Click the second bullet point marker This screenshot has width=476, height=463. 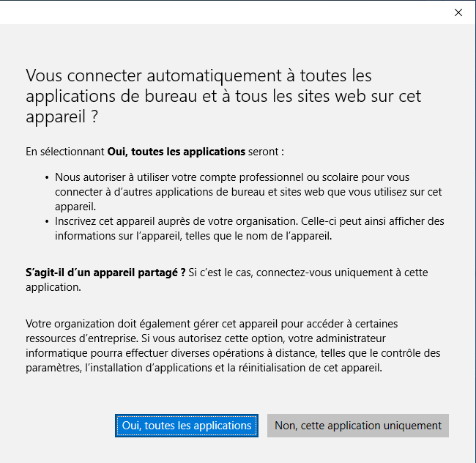47,221
